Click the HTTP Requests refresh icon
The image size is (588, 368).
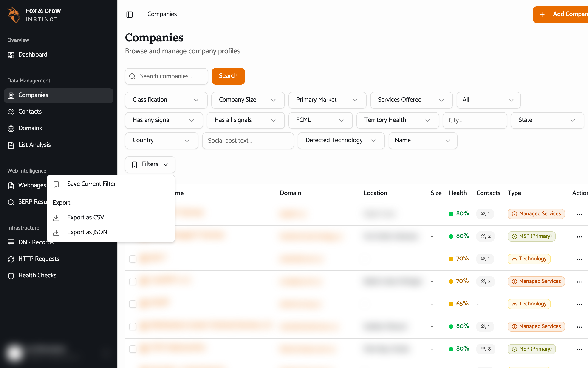click(11, 259)
